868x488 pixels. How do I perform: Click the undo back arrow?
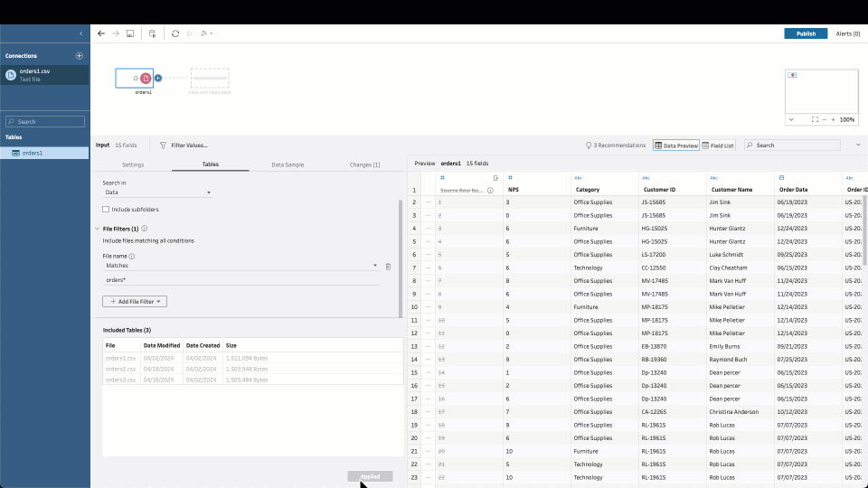(x=100, y=33)
